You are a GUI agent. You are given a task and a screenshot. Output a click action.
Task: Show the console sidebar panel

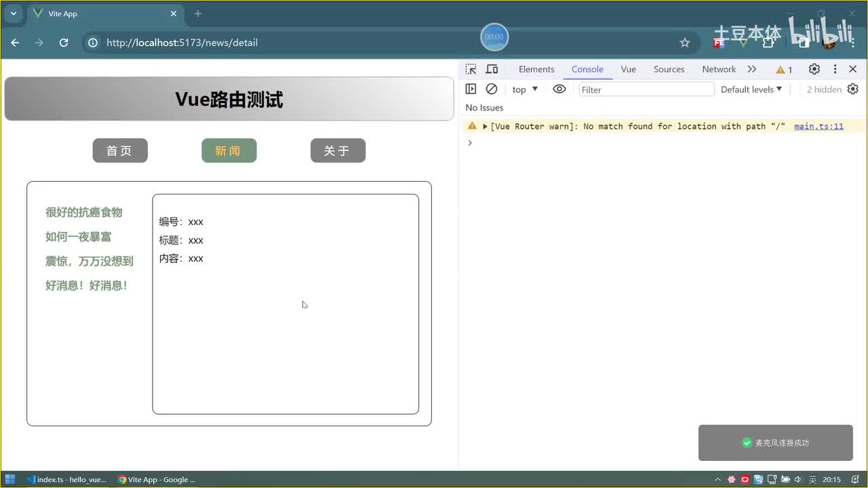point(471,89)
